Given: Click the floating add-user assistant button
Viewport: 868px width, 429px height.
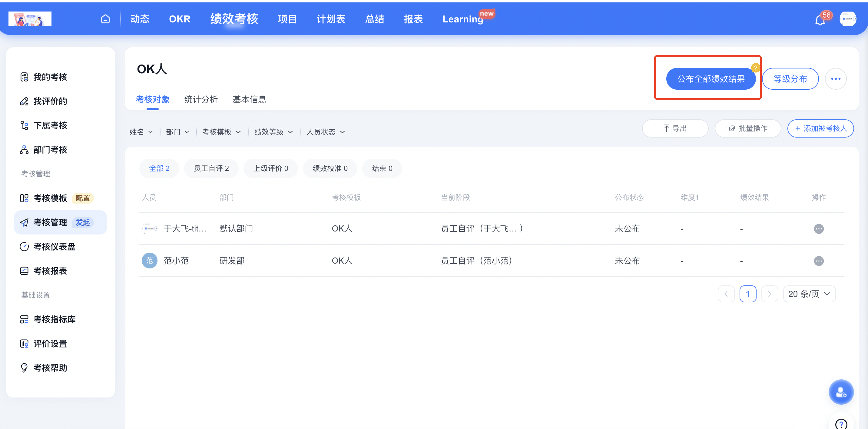Looking at the screenshot, I should click(841, 392).
